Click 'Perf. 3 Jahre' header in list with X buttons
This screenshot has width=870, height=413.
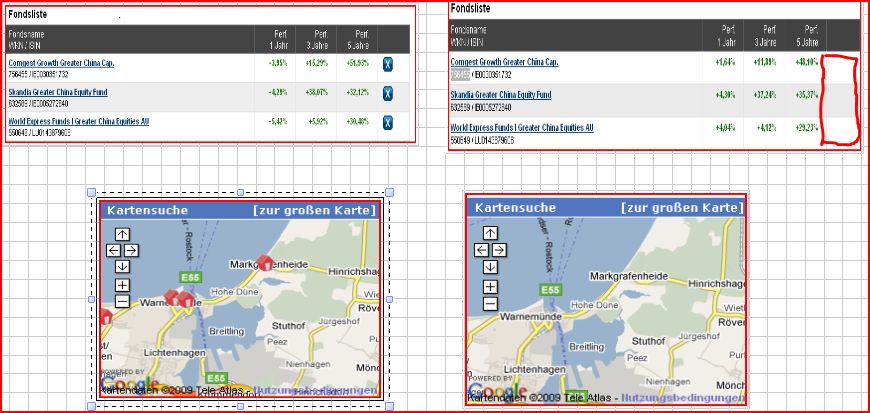[x=318, y=39]
